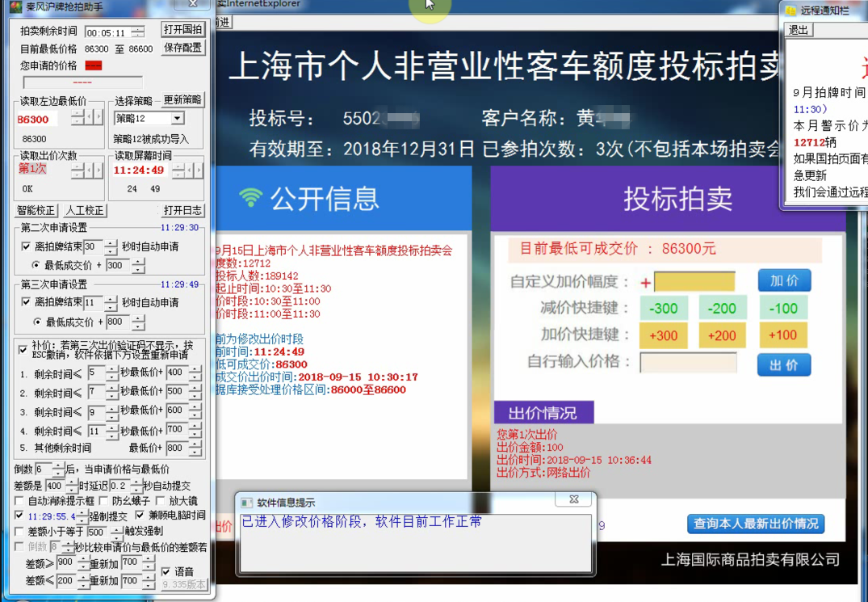Click the blue 出价 bid button
The height and width of the screenshot is (602, 868).
(x=784, y=365)
